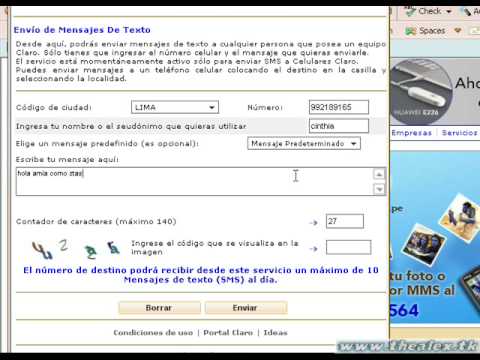The height and width of the screenshot is (360, 480).
Task: Click the label Escribe tu mensaje aquí
Action: pos(67,160)
